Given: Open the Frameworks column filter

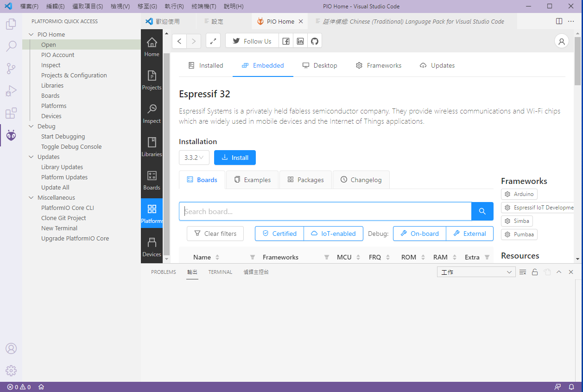Looking at the screenshot, I should point(327,257).
